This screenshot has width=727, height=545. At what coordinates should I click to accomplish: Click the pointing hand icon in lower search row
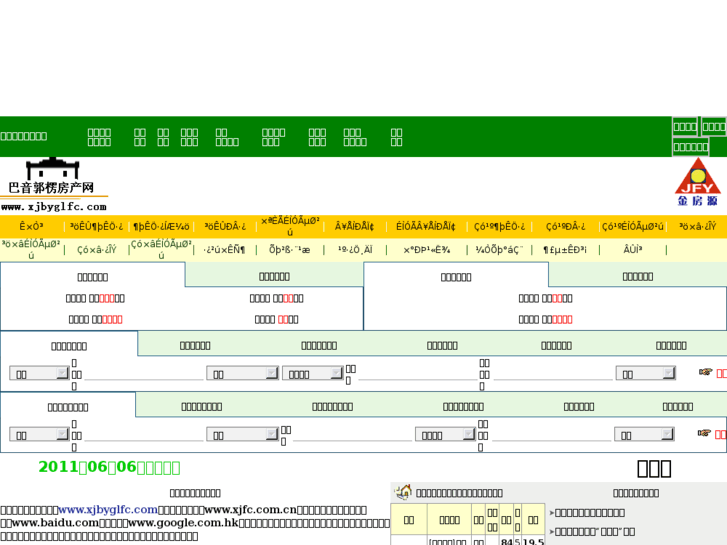[704, 433]
